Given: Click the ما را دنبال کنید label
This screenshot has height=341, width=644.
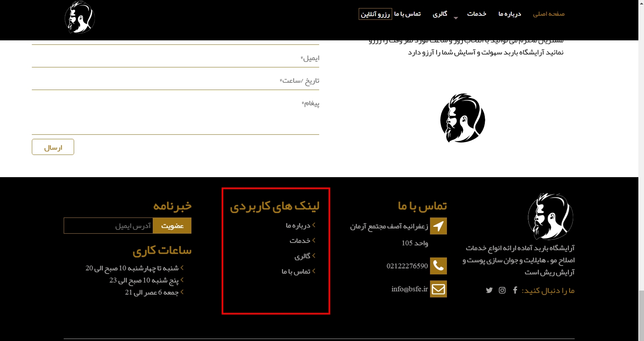Looking at the screenshot, I should 548,291.
